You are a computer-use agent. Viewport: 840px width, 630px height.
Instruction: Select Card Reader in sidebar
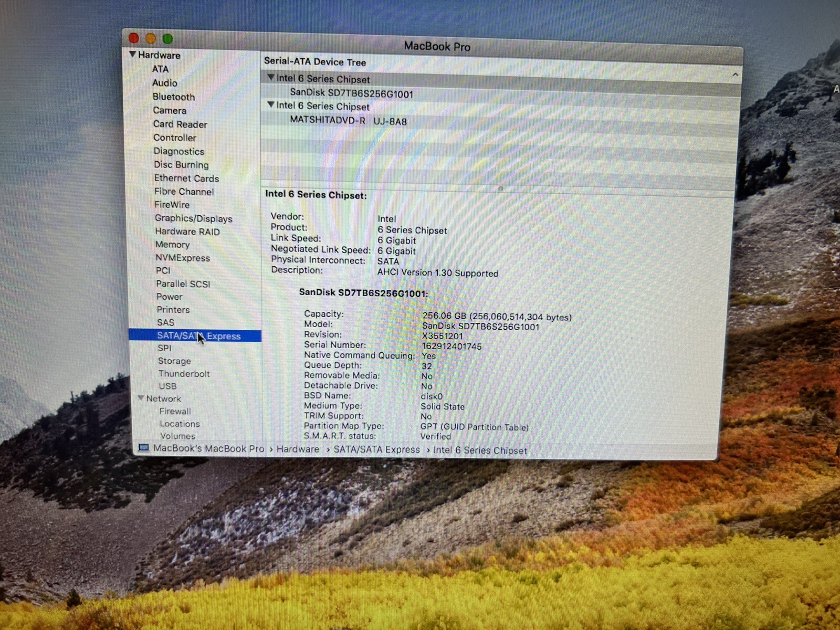tap(180, 124)
